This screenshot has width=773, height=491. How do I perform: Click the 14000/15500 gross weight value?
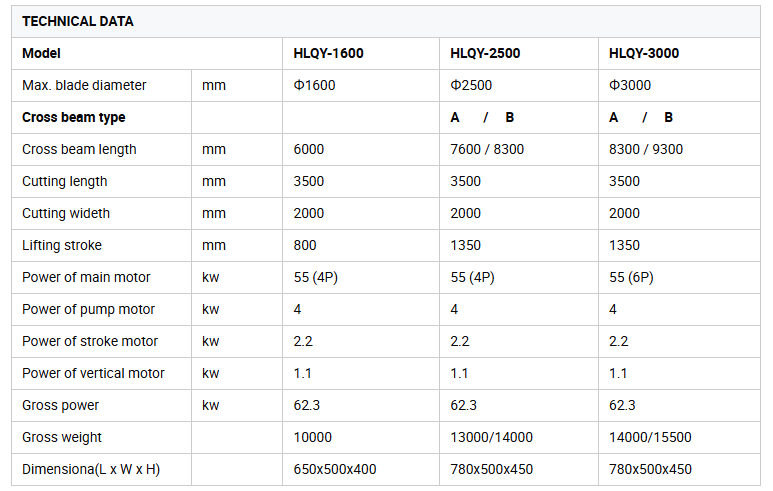click(650, 437)
